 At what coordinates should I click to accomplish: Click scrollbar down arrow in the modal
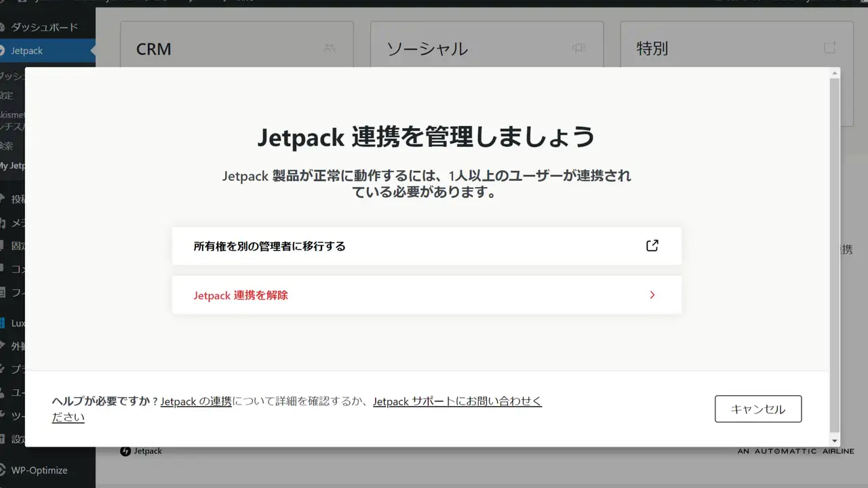tap(835, 441)
